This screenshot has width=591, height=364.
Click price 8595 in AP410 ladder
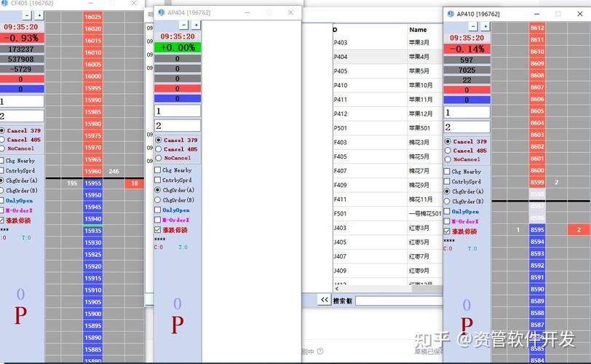click(x=537, y=230)
